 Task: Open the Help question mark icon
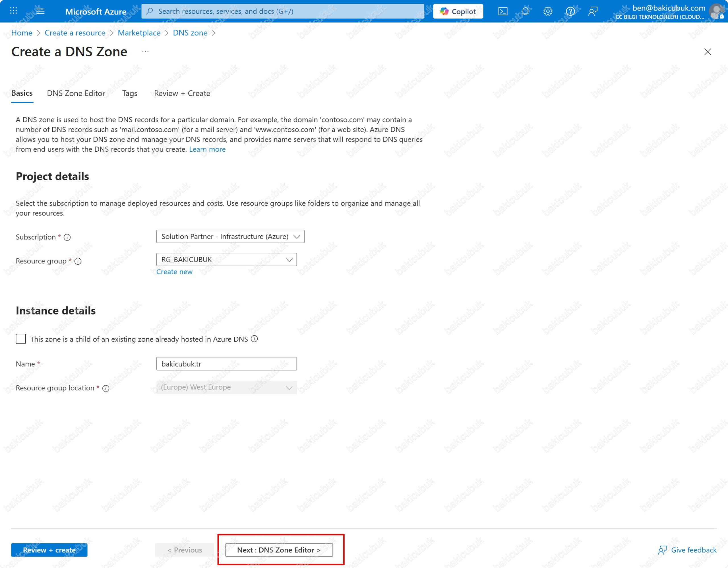pos(570,11)
